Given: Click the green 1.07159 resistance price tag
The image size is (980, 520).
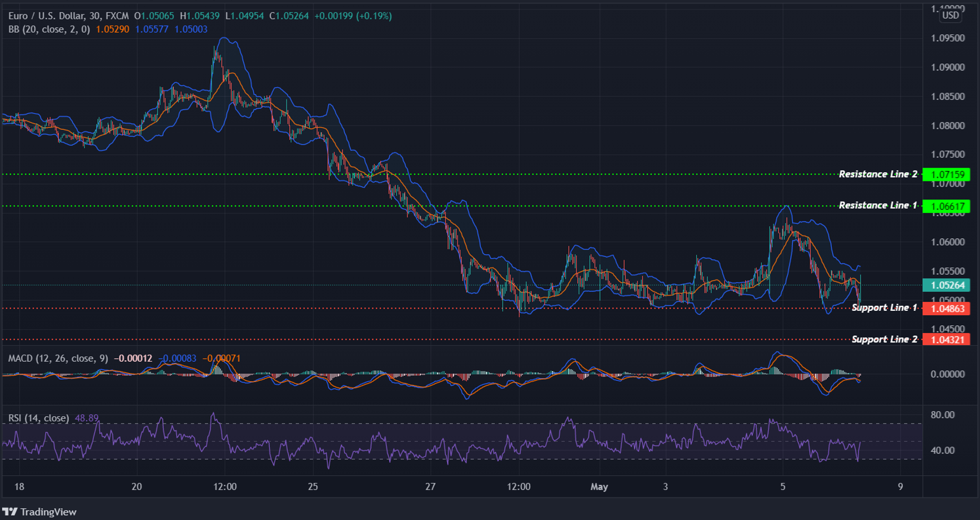Looking at the screenshot, I should pos(947,175).
